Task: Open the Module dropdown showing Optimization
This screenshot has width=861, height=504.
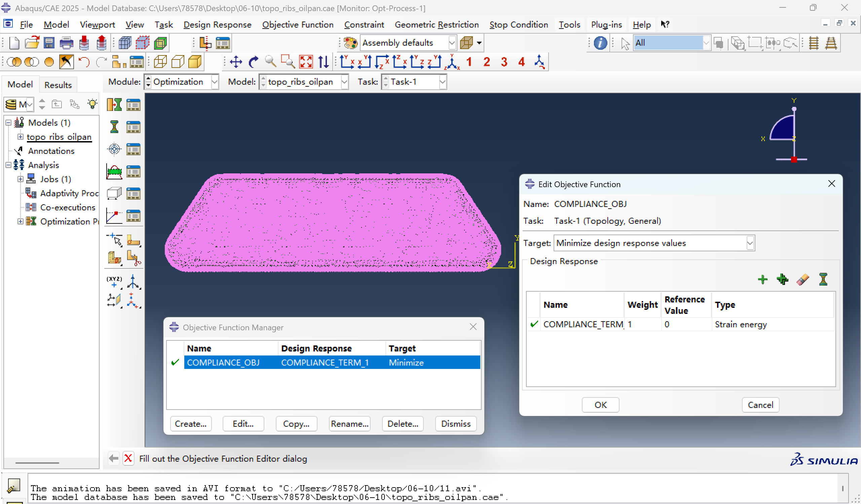Action: tap(215, 82)
